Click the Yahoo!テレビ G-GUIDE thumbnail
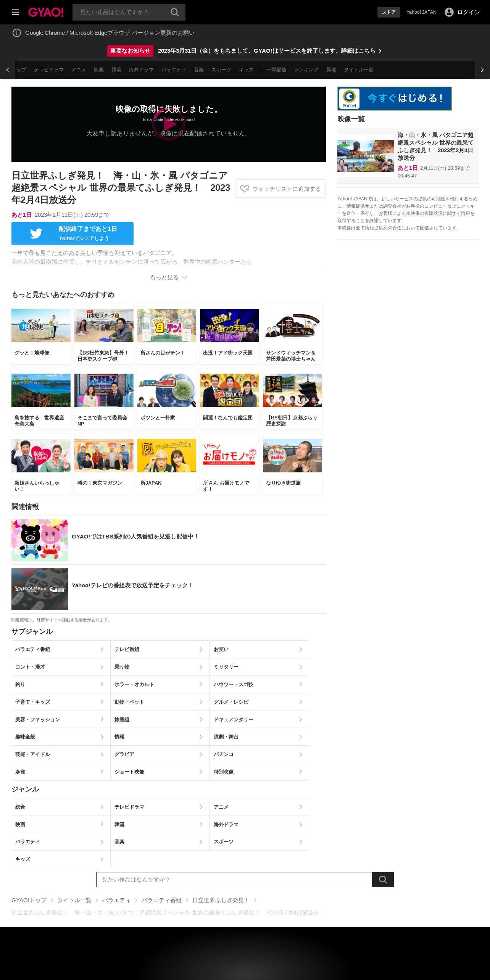 point(40,589)
